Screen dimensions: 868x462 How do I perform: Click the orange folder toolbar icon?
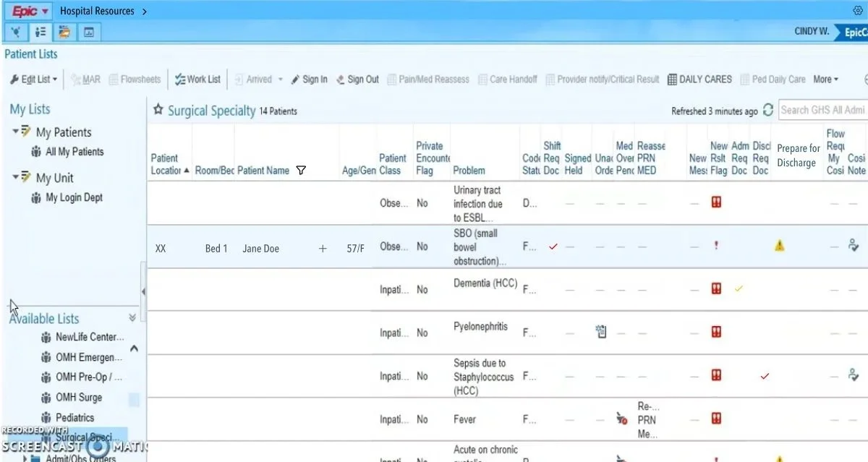point(65,32)
